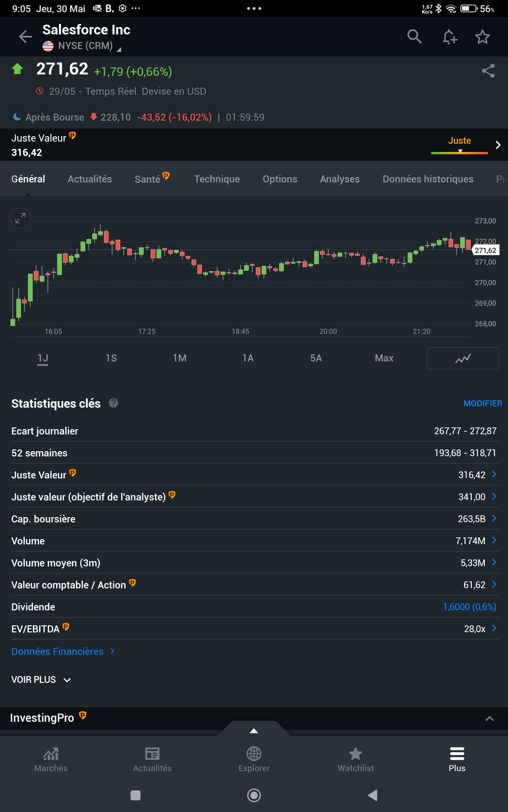508x812 pixels.
Task: Tap the settings gear in the status bar
Action: pos(123,8)
